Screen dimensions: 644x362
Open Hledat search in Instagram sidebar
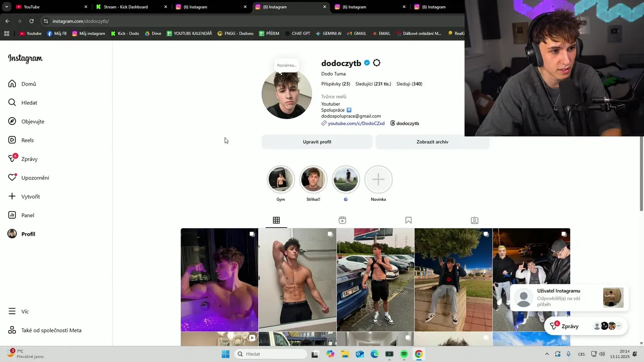point(29,103)
